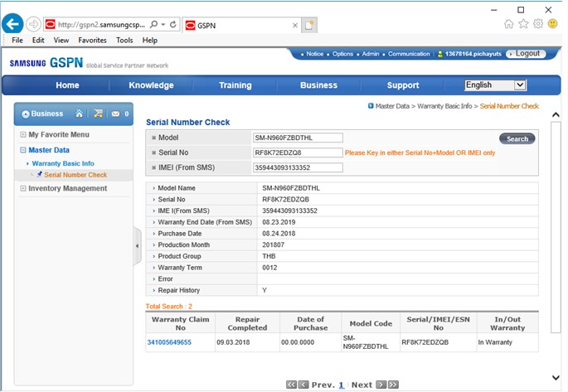Viewport: 568px width, 392px height.
Task: Open the Communication link
Action: (409, 54)
